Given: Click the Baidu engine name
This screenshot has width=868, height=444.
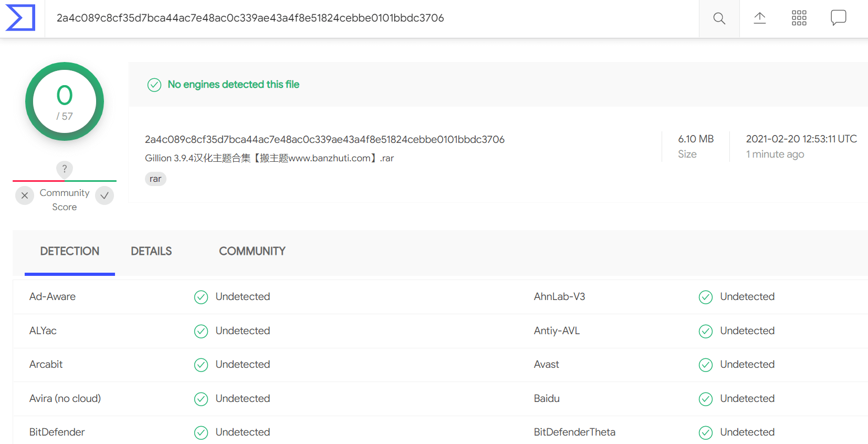Looking at the screenshot, I should 547,398.
